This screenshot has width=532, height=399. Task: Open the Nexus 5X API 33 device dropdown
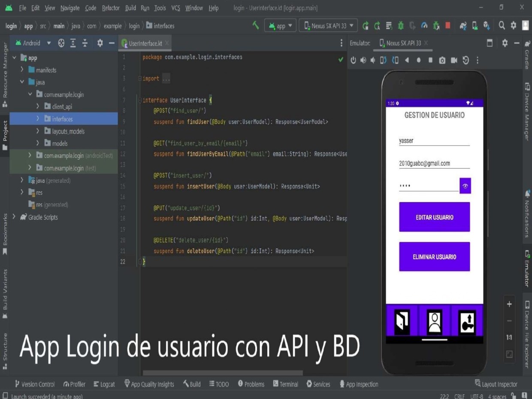pos(328,26)
